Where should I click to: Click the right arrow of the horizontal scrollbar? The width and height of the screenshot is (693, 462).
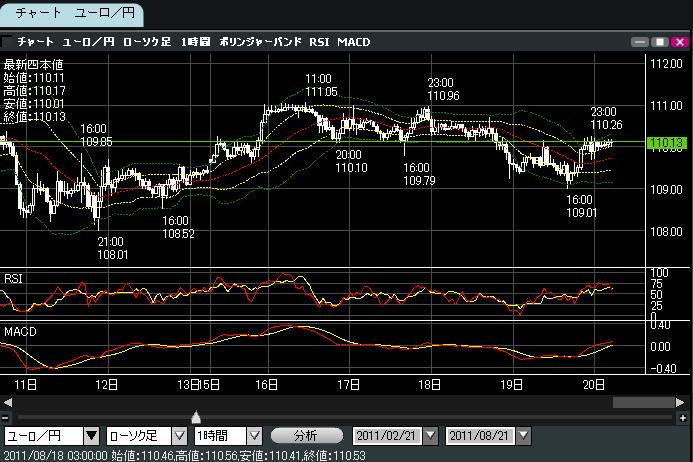point(686,402)
